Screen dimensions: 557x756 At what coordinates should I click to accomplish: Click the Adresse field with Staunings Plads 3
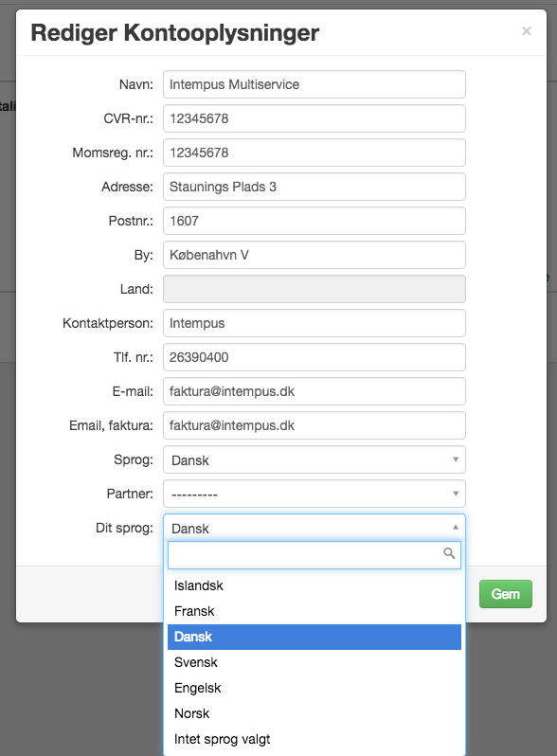pos(314,187)
